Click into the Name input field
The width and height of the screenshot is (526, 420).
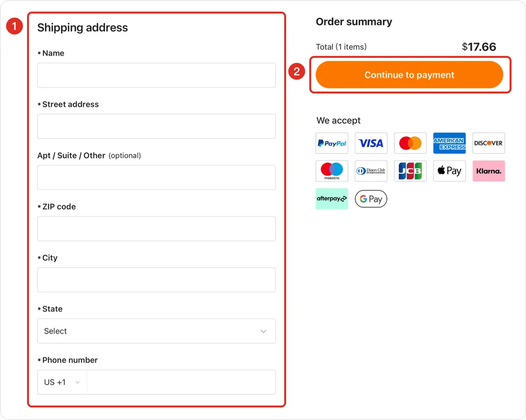click(156, 75)
